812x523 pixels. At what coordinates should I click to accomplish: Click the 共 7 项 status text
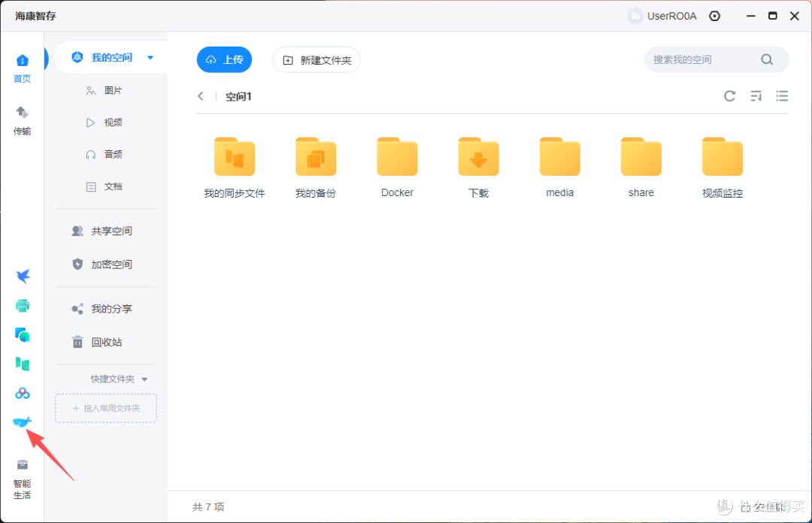tap(208, 507)
